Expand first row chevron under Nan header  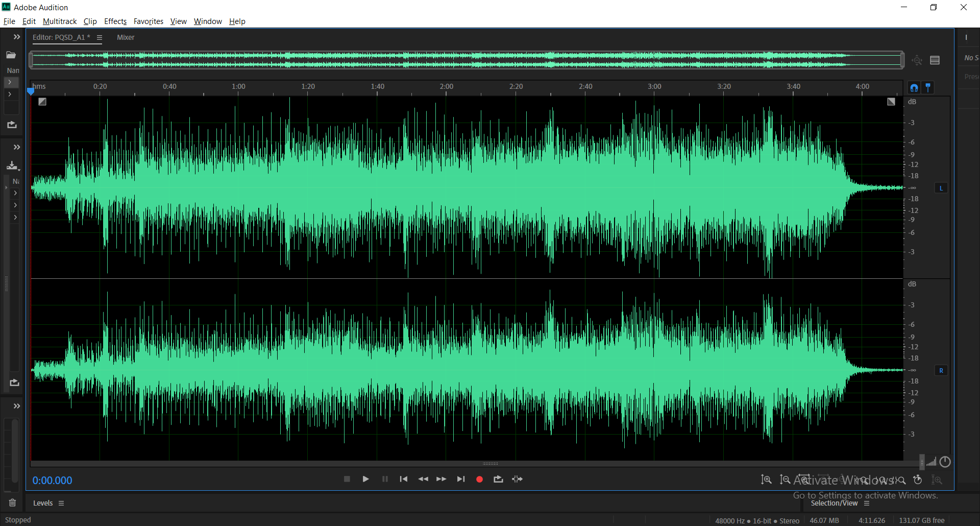[10, 82]
